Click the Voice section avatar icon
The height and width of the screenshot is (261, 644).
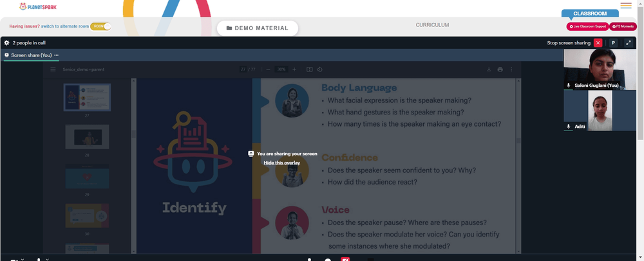[x=292, y=222]
